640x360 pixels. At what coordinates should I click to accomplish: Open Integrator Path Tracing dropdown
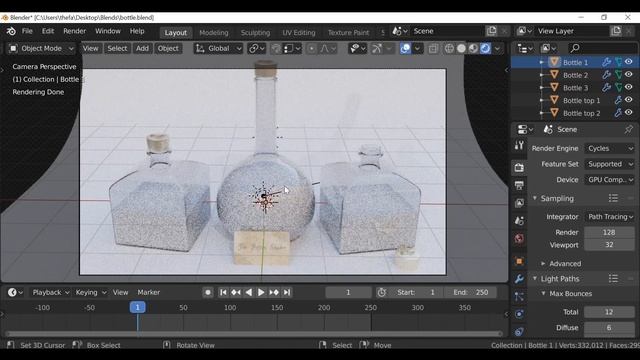(610, 217)
